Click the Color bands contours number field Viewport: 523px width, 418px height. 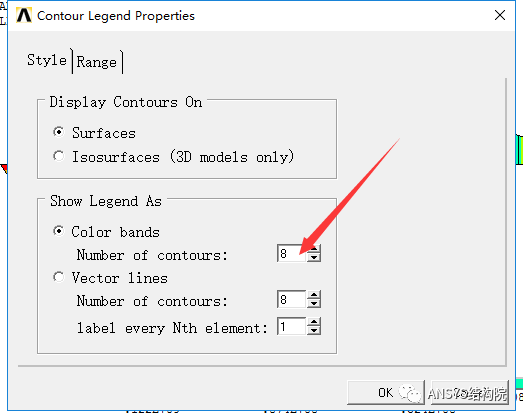click(292, 253)
